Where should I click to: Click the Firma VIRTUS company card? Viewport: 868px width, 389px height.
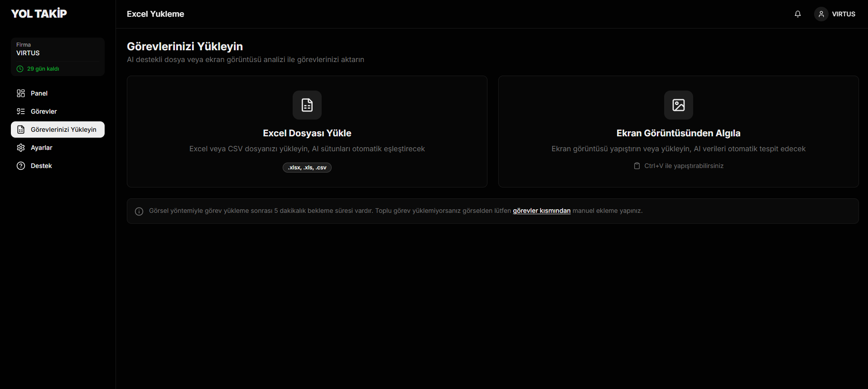(58, 50)
